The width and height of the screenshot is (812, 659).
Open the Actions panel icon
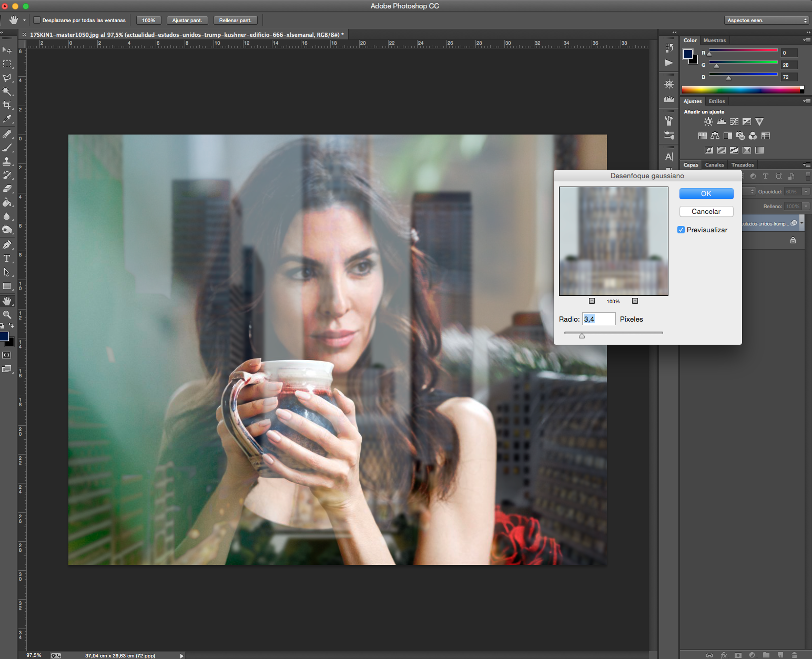pyautogui.click(x=669, y=63)
